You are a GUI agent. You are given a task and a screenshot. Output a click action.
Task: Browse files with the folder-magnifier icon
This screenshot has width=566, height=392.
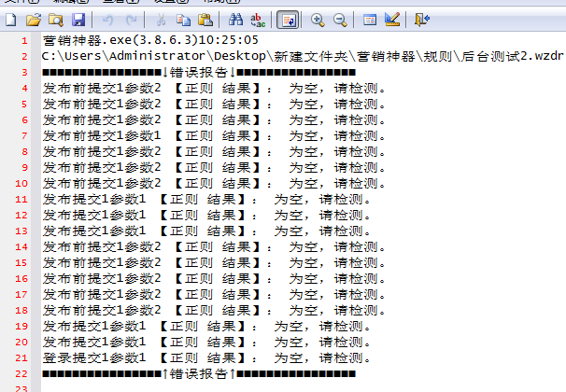click(56, 20)
